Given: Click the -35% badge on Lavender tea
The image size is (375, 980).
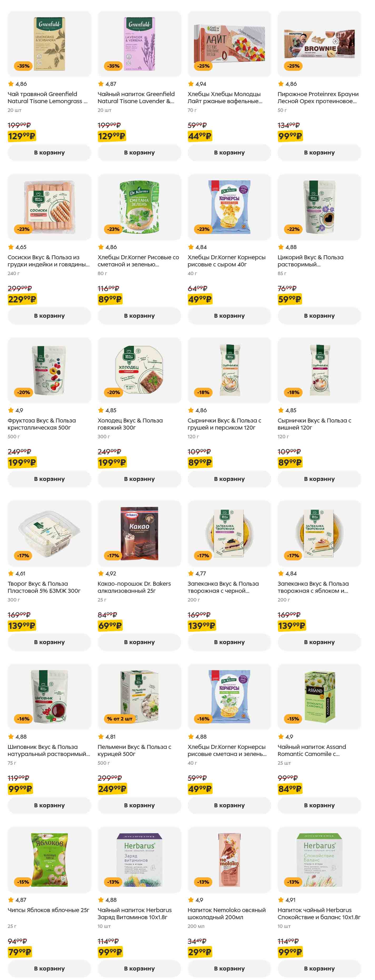Looking at the screenshot, I should click(113, 66).
